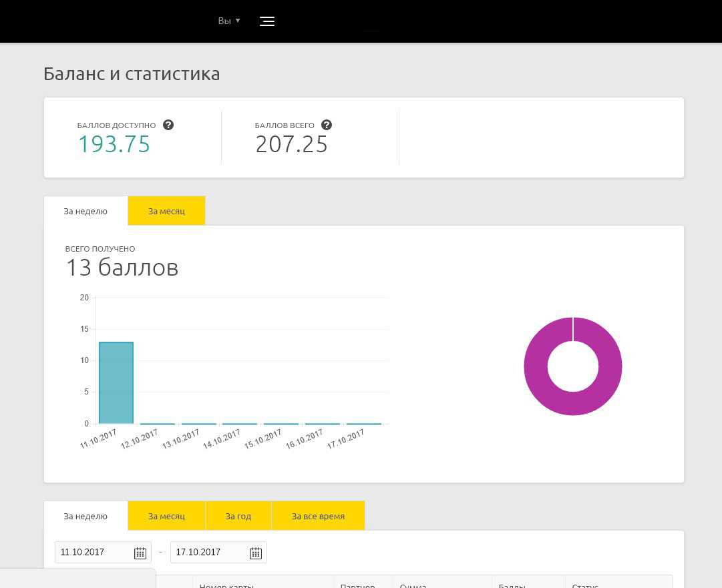Screen dimensions: 722x588
Task: Open calendar picker for end date 17.10.2017
Action: click(x=255, y=553)
